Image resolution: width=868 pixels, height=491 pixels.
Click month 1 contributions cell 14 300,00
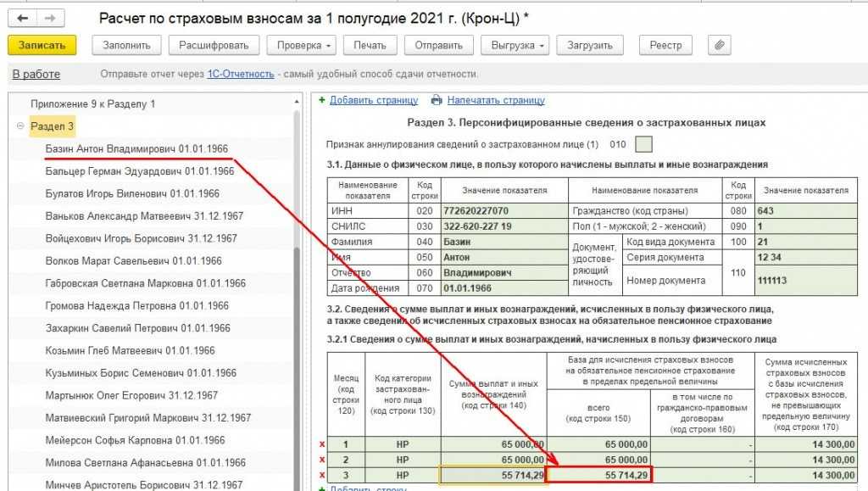[806, 444]
